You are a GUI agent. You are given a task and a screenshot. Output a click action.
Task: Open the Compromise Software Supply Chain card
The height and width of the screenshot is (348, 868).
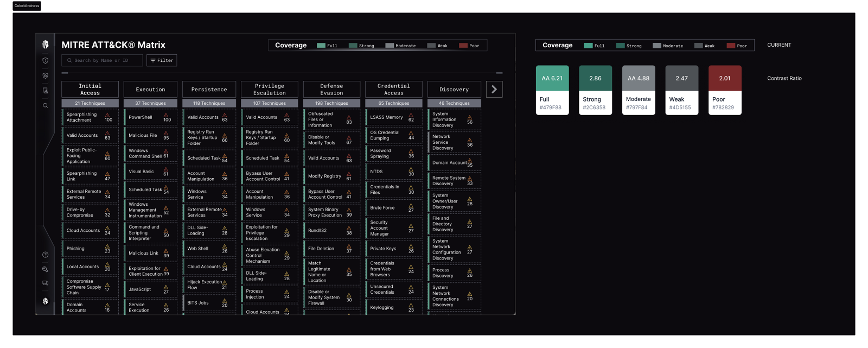[x=90, y=287]
